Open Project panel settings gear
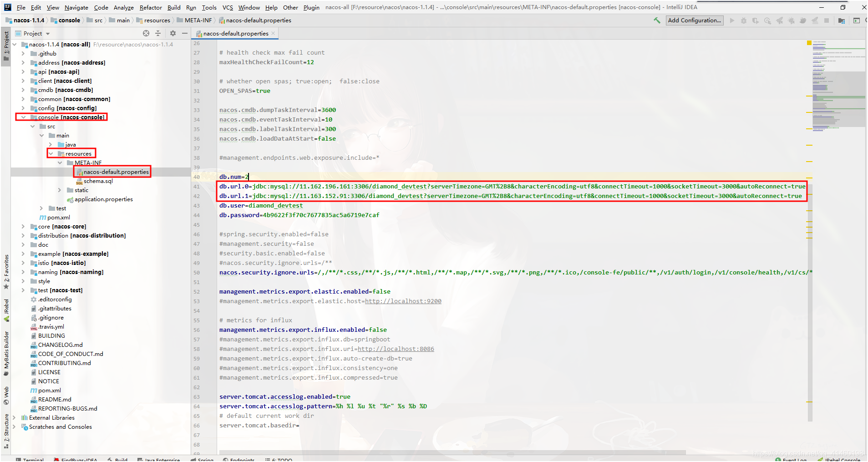The width and height of the screenshot is (868, 462). point(173,33)
